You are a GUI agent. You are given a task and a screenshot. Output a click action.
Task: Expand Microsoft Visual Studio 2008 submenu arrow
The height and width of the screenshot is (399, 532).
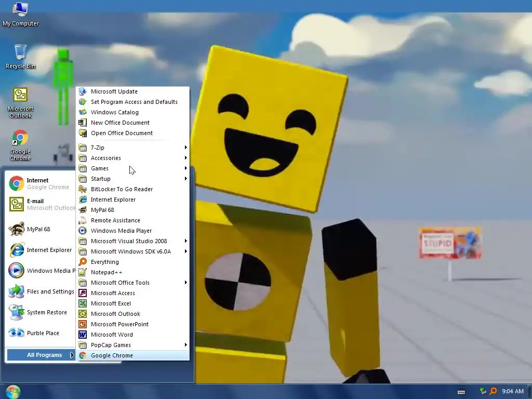coord(185,241)
